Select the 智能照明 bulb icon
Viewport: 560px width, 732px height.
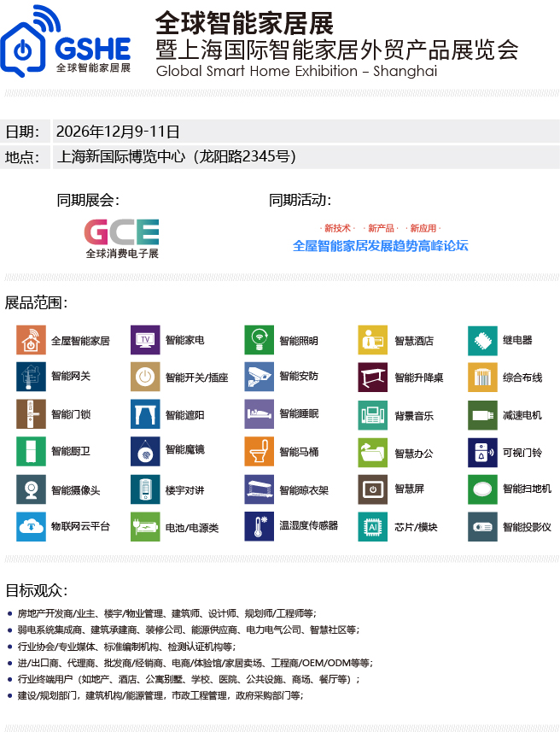[x=259, y=340]
